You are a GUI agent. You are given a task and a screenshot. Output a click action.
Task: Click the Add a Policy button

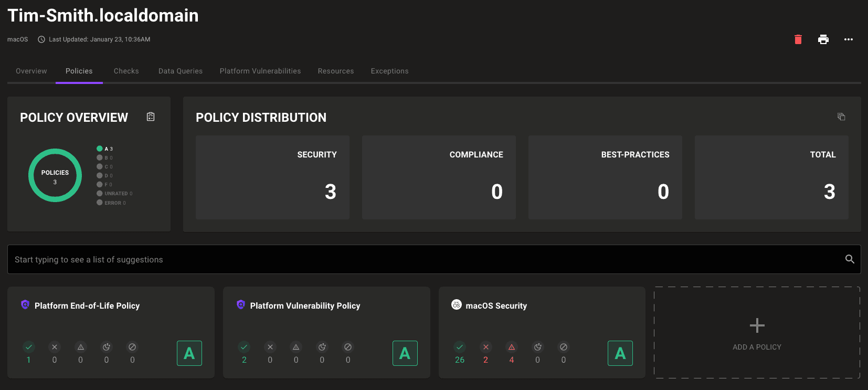coord(757,333)
